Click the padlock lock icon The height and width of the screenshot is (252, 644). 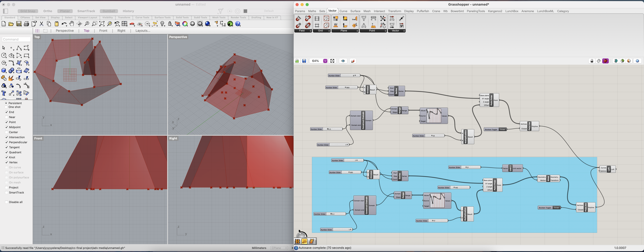170,24
